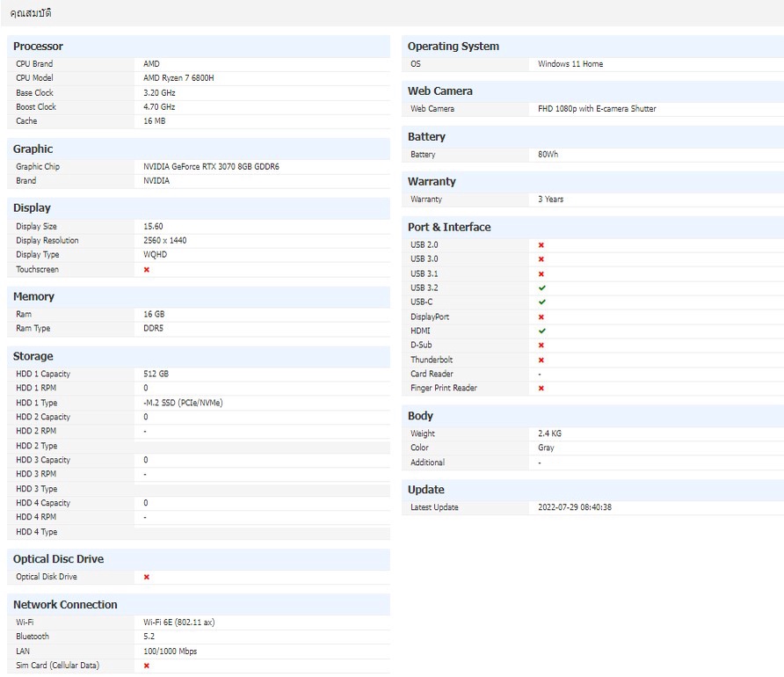
Task: Click the red cross next to DisplayPort
Action: coord(541,317)
